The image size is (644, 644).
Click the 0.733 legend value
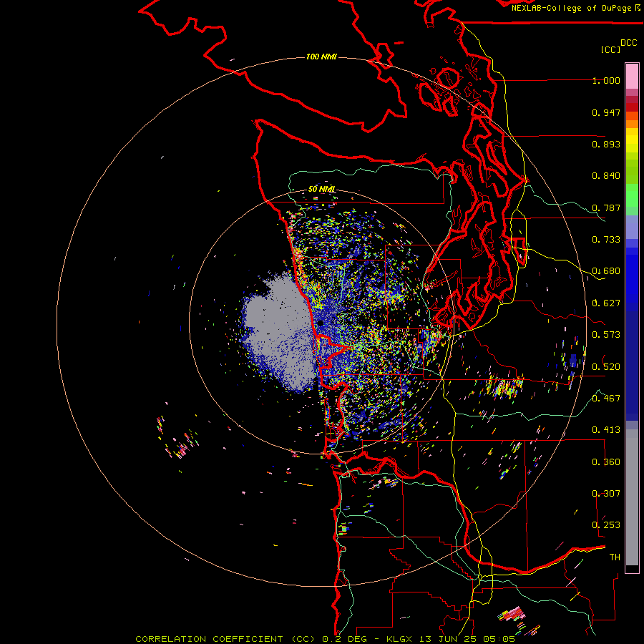606,240
